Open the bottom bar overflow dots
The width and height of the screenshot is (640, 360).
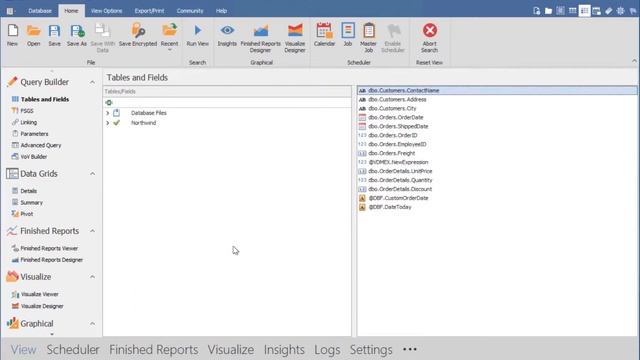coord(410,349)
